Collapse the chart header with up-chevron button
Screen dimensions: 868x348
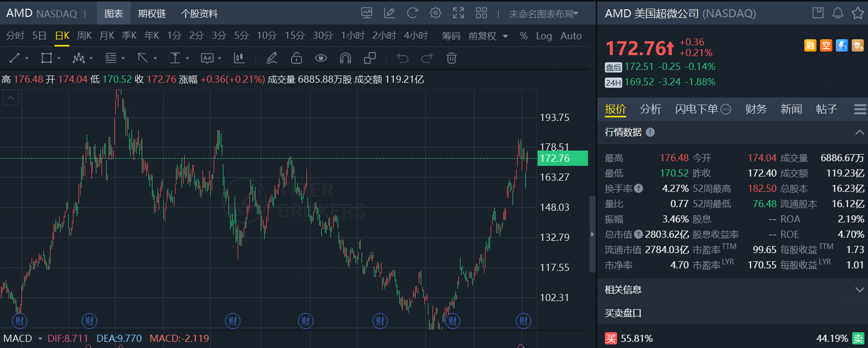point(11,97)
